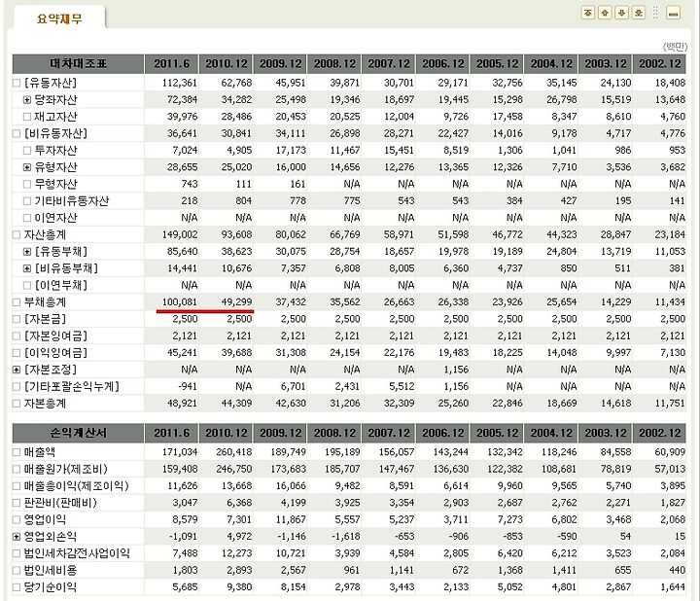
Task: Expand the [유동부채] row
Action: click(27, 252)
